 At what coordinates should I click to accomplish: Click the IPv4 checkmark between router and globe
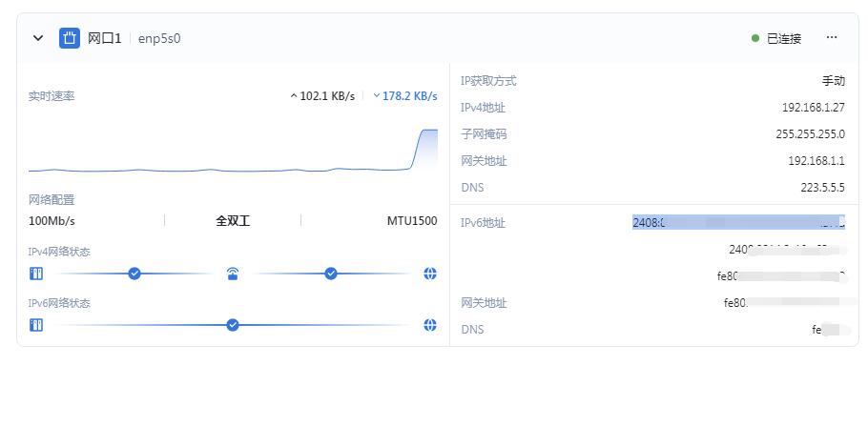point(330,274)
